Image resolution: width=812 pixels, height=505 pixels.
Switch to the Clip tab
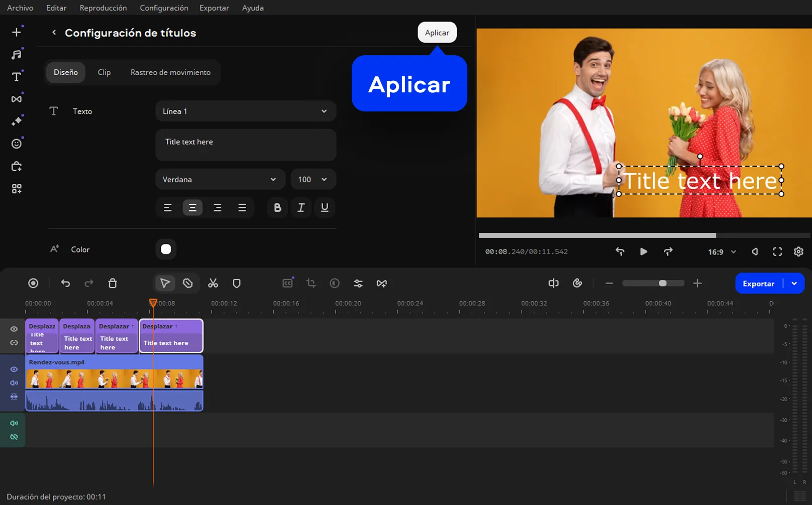point(104,72)
